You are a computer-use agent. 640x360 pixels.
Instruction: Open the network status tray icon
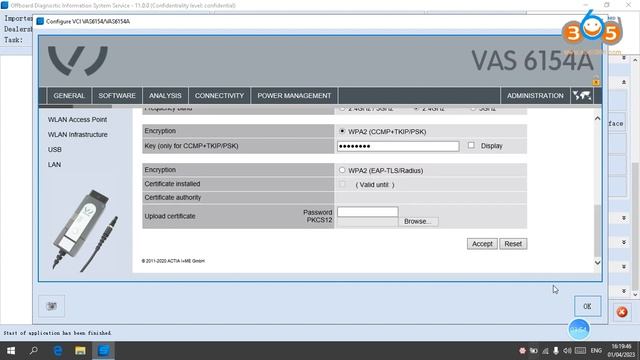click(x=545, y=351)
